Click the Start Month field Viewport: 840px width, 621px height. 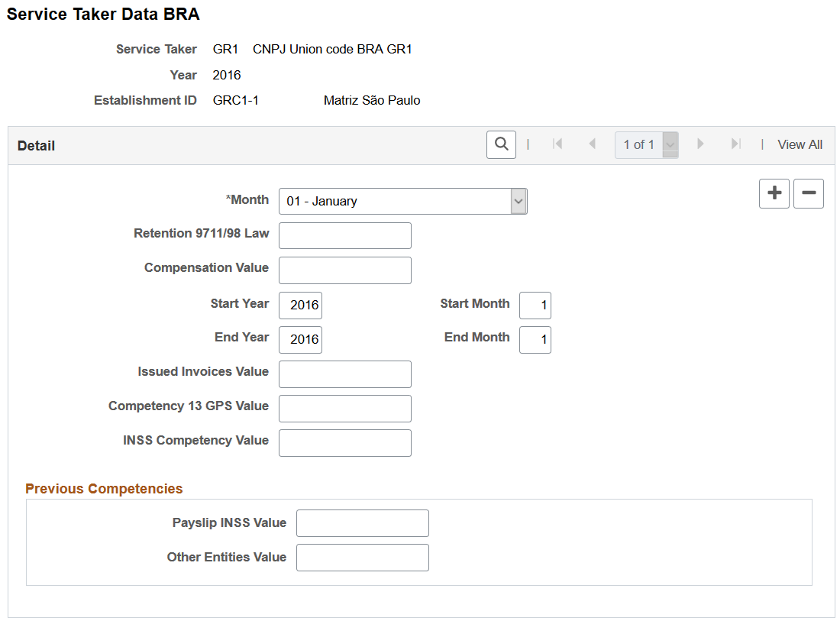tap(535, 305)
